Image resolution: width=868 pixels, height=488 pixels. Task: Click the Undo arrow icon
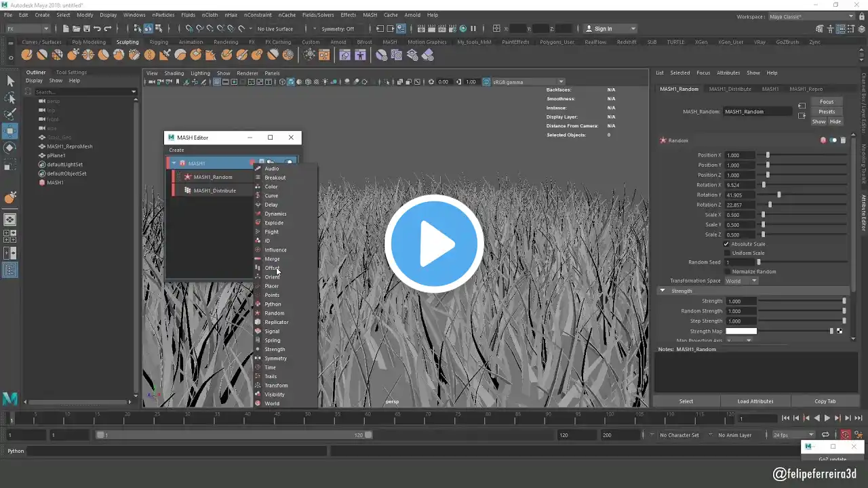tap(97, 28)
